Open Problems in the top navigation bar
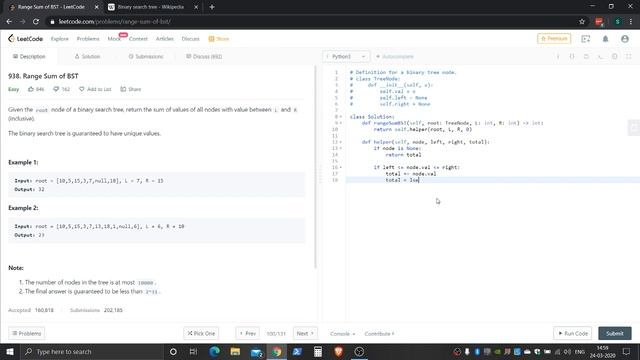 click(x=88, y=39)
